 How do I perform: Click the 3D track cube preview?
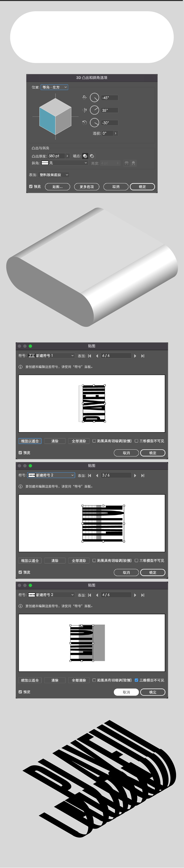55,116
